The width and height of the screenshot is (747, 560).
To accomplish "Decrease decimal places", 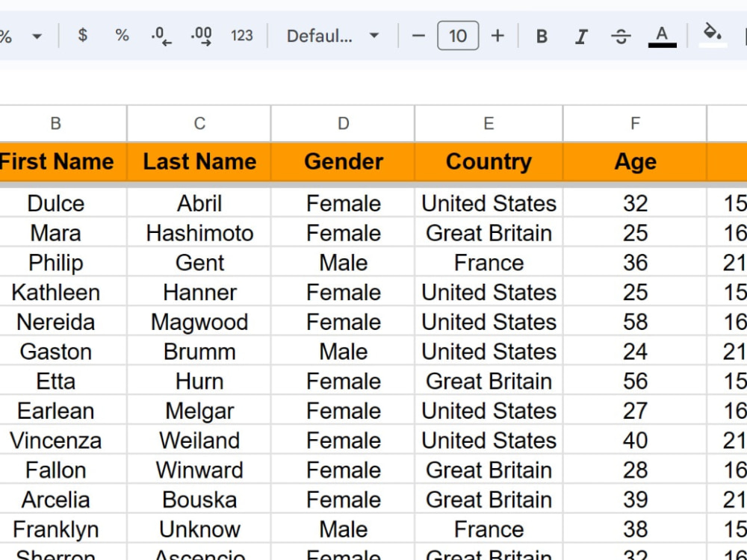I will (159, 35).
